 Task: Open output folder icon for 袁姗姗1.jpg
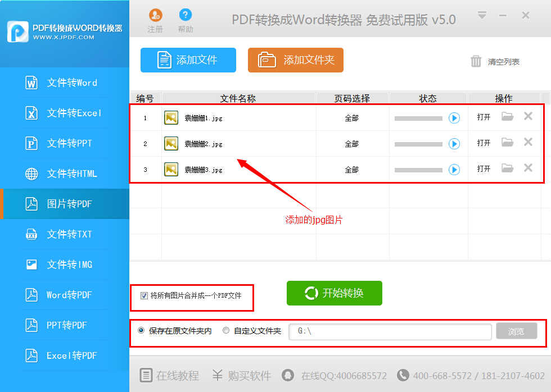point(507,116)
